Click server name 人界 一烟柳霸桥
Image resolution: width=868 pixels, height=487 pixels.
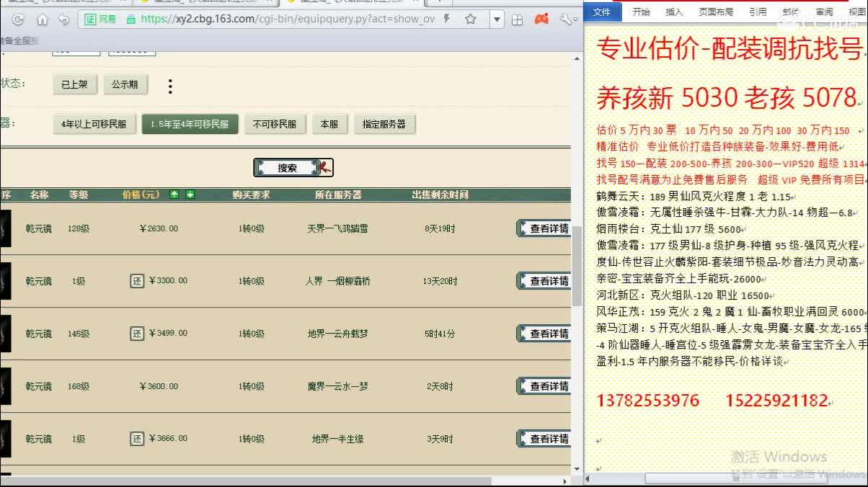coord(337,281)
